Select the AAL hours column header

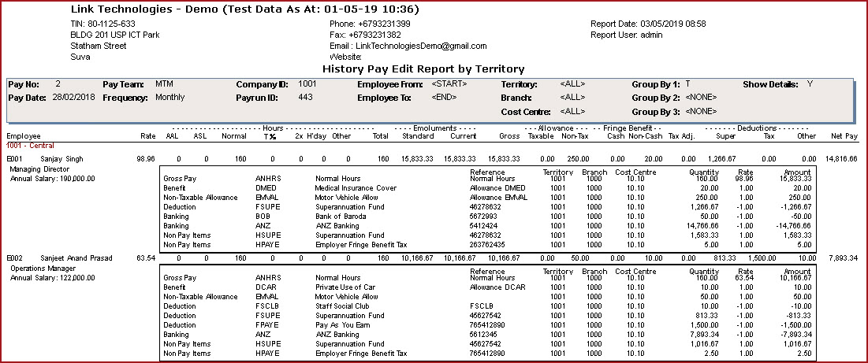(x=173, y=136)
